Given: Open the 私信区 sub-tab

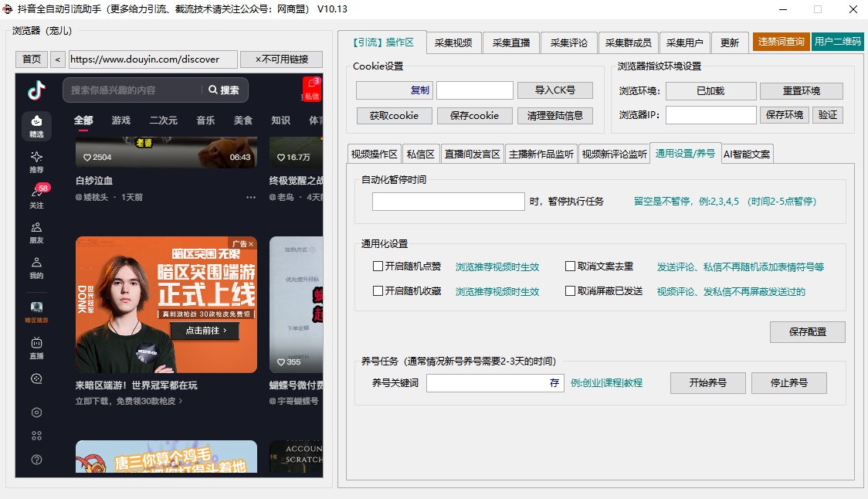Looking at the screenshot, I should [x=421, y=154].
